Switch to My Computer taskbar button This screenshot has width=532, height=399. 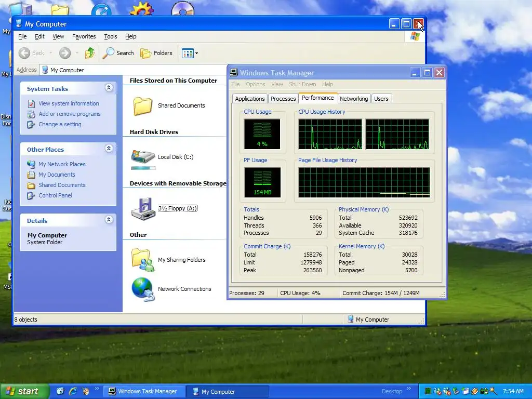click(x=228, y=392)
